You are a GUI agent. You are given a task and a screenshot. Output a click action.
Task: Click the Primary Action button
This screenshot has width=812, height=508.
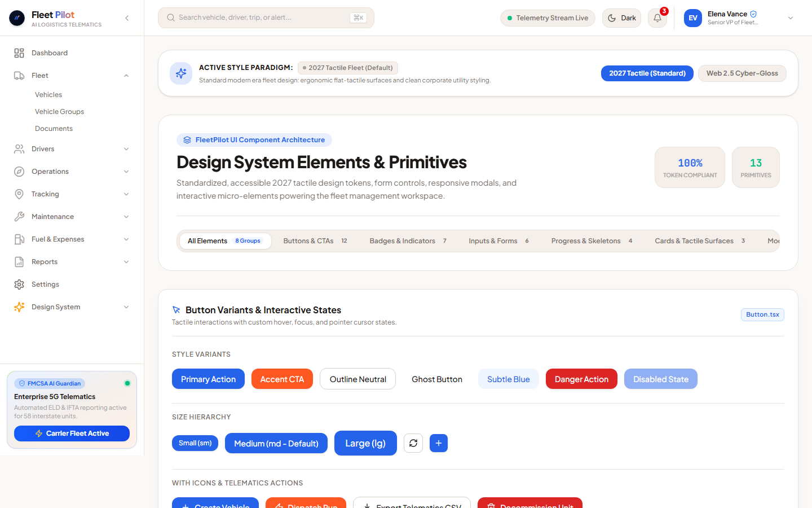[208, 379]
